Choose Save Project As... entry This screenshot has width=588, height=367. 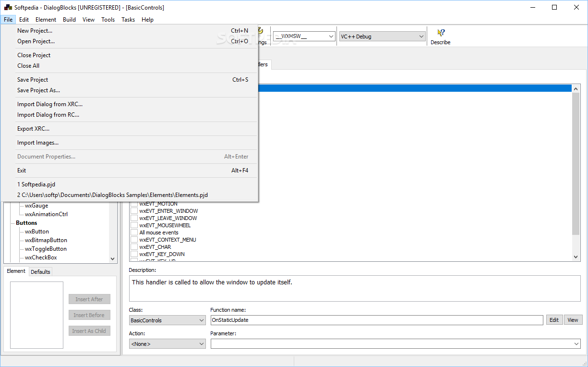[130, 90]
